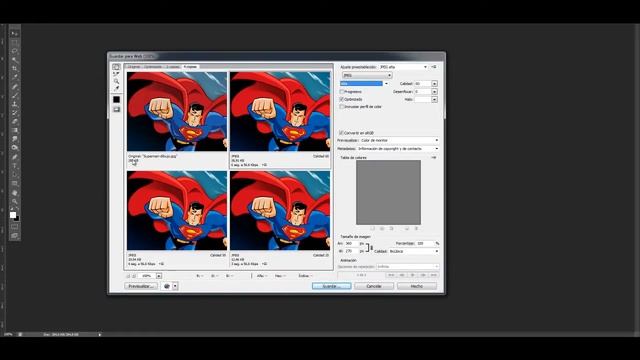
Task: Select the Gradient tool
Action: [14, 130]
